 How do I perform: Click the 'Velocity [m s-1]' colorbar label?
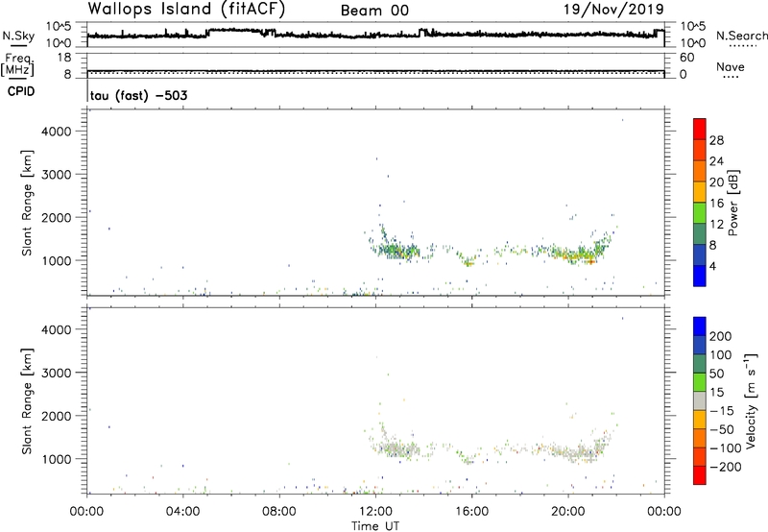pyautogui.click(x=751, y=400)
